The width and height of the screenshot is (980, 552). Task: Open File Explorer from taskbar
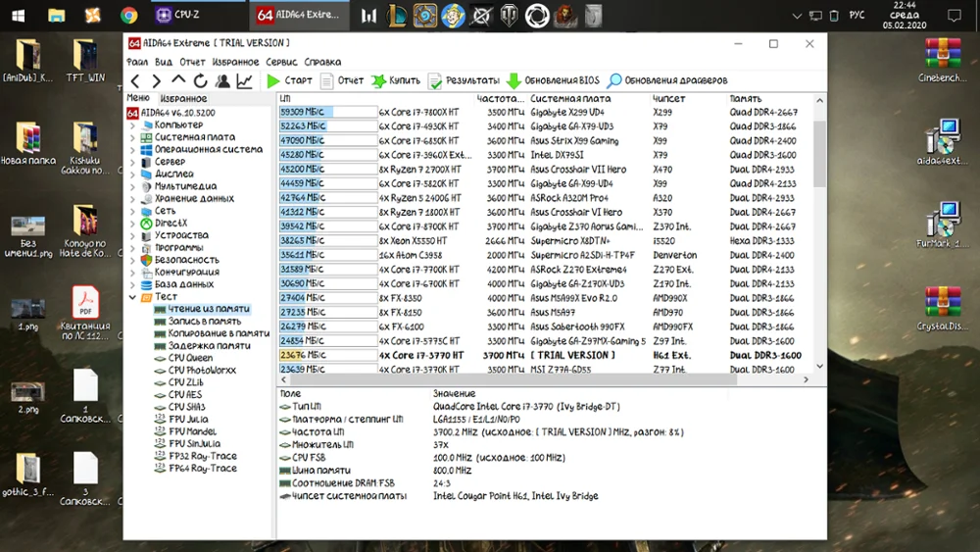click(56, 15)
